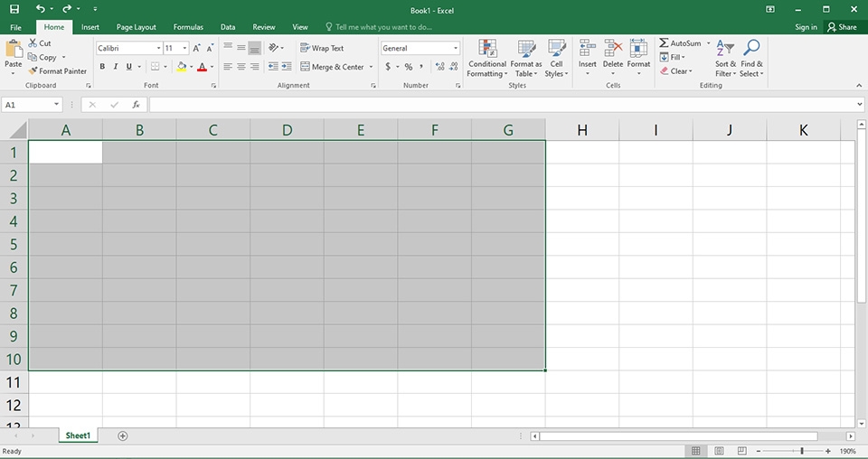This screenshot has height=459, width=868.
Task: Click the Delete cells icon
Action: point(613,48)
